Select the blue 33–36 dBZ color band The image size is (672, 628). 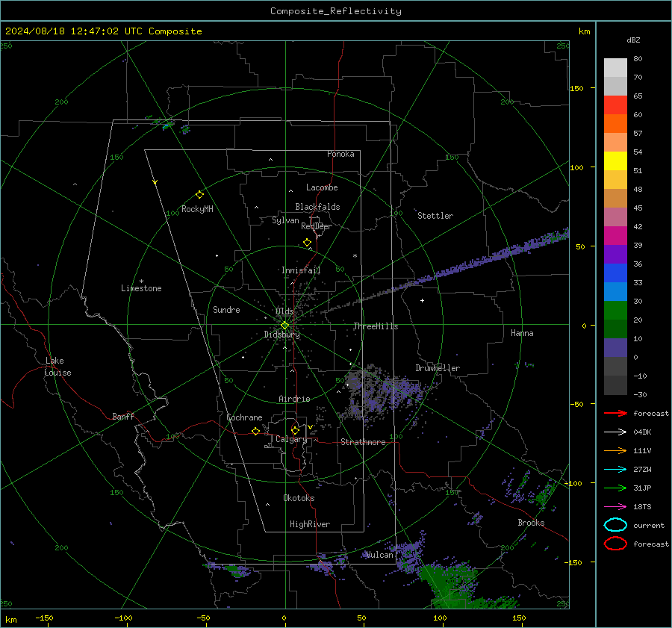(x=615, y=273)
